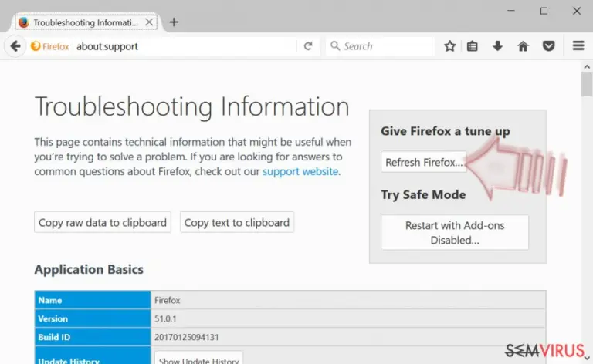Click the page scrollbar up arrow

pyautogui.click(x=587, y=66)
